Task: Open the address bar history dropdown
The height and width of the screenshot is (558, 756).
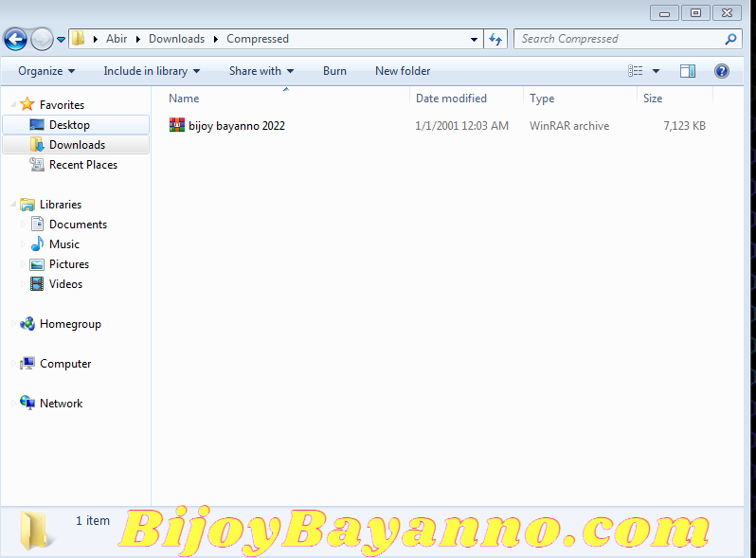Action: (474, 40)
